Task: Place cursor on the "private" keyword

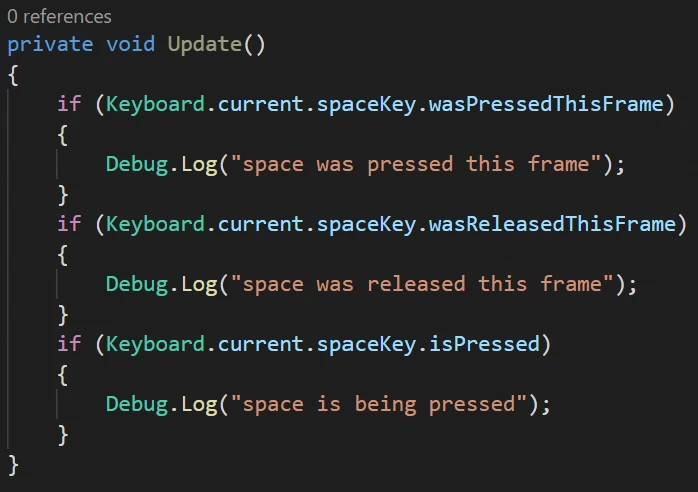Action: [51, 45]
